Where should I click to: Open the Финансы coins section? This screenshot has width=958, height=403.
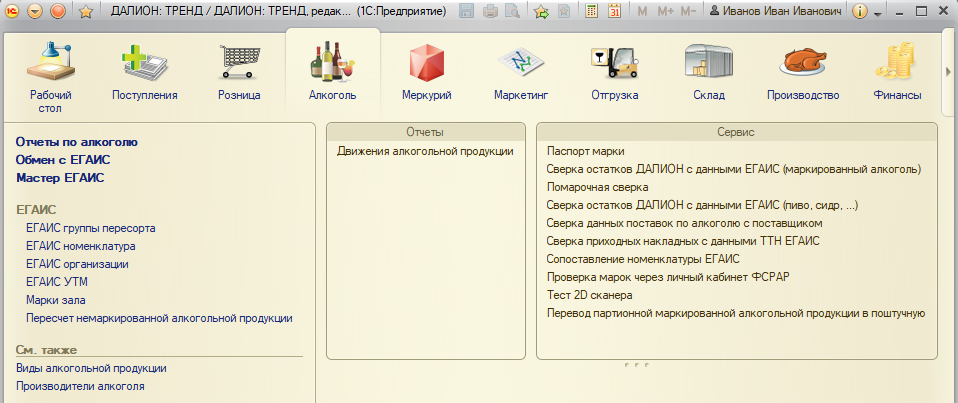[897, 70]
